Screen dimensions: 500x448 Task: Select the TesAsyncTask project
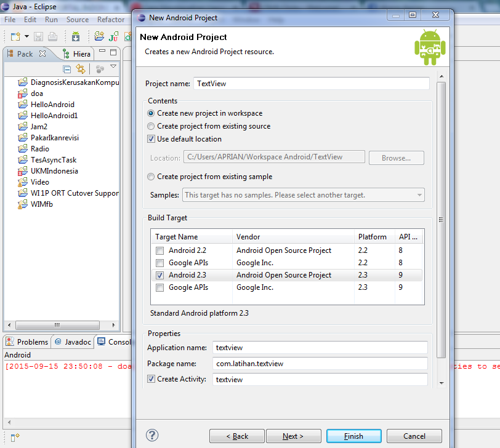click(x=47, y=159)
